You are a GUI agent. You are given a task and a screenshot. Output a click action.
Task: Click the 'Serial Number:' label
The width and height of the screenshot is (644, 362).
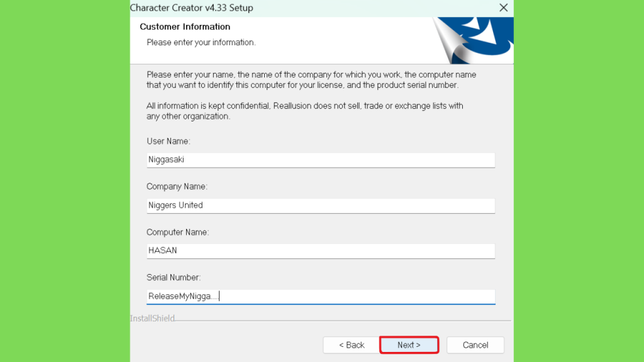[174, 277]
